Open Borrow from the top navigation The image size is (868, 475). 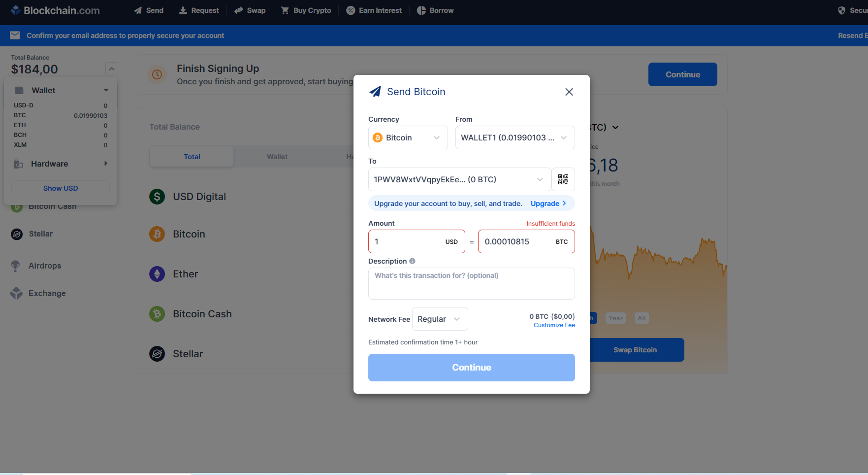435,10
